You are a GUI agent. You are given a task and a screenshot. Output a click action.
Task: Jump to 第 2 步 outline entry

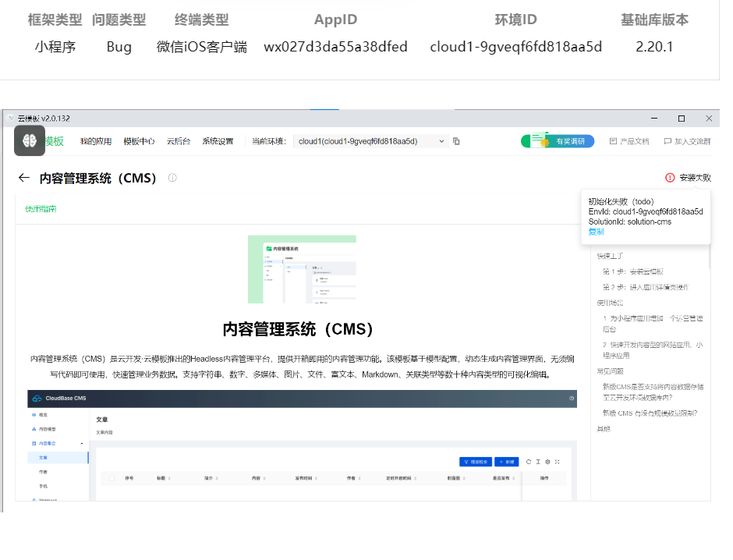click(646, 287)
